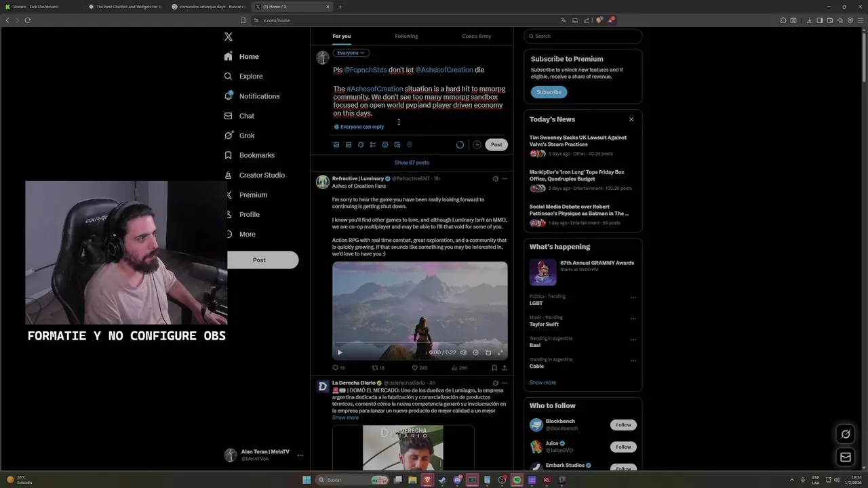Submit the composed post with Post

tap(496, 144)
